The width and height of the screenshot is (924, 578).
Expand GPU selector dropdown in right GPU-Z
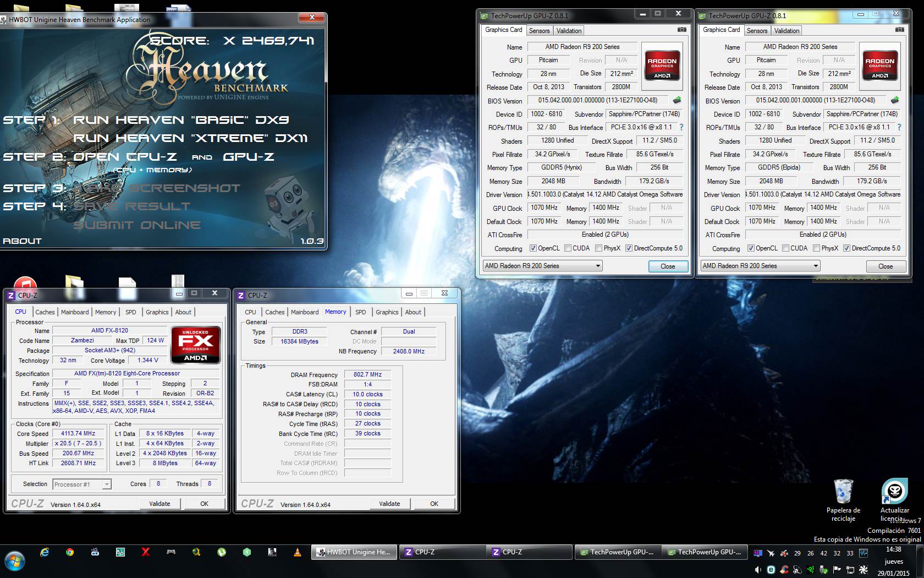(760, 266)
